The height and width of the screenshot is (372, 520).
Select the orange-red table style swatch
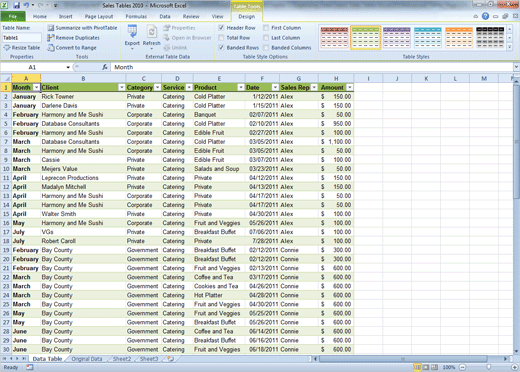coord(334,38)
